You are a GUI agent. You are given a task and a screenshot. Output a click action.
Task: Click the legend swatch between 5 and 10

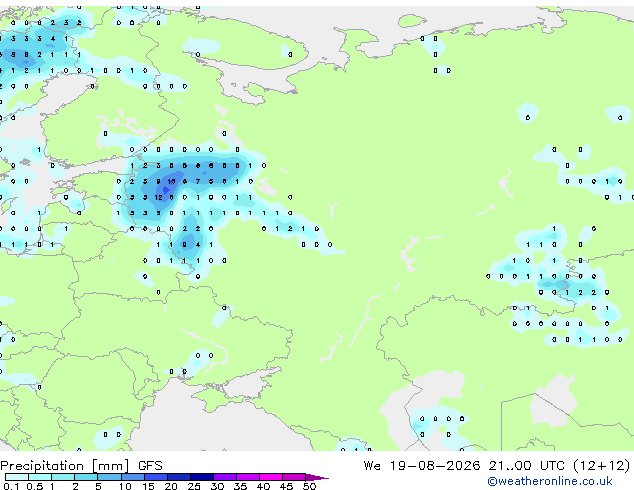(x=109, y=477)
